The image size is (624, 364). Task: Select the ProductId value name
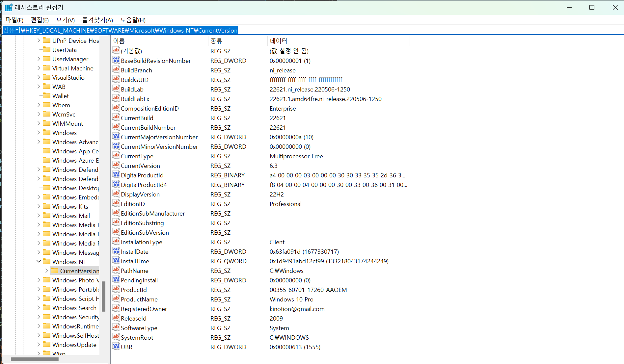134,290
